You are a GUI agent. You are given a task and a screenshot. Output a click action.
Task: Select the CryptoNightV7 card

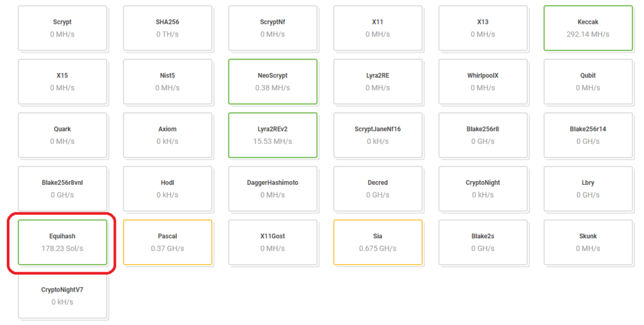(62, 295)
